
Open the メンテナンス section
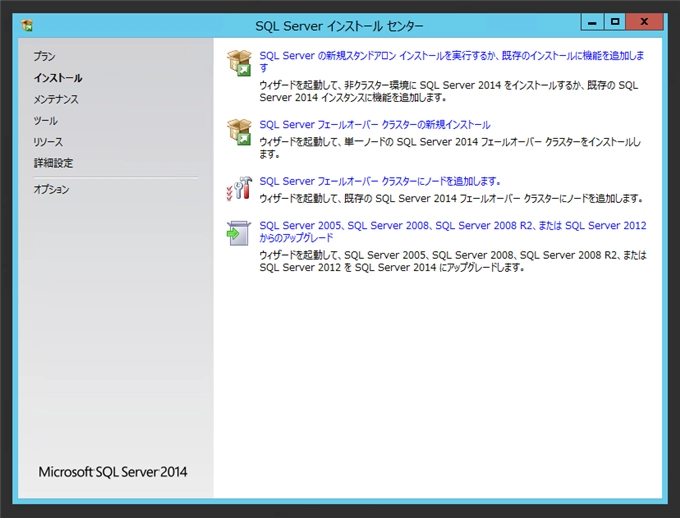(56, 99)
